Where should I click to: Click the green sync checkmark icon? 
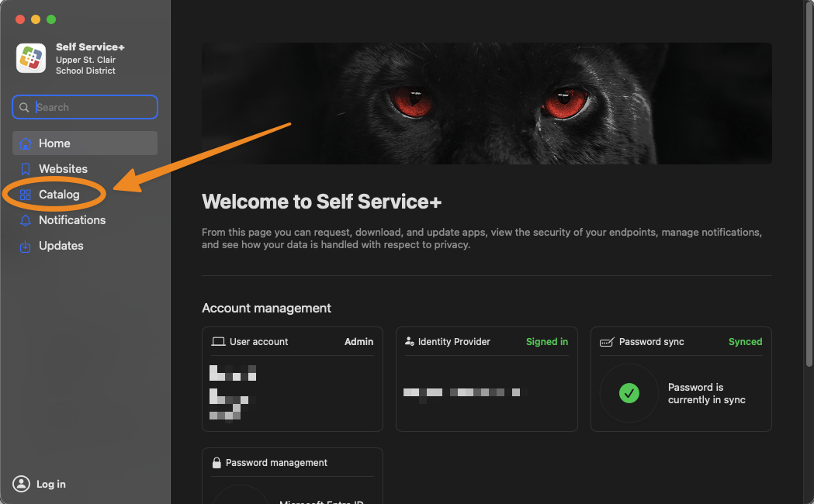pos(629,393)
